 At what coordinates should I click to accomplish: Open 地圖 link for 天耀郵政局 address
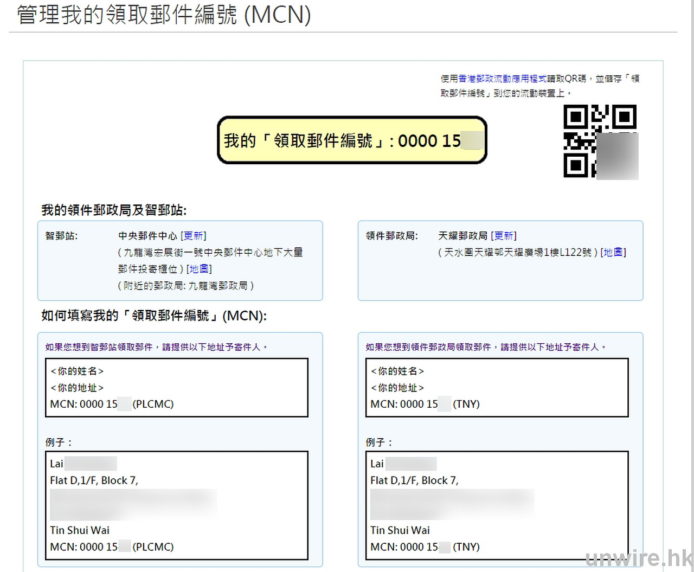pyautogui.click(x=613, y=252)
